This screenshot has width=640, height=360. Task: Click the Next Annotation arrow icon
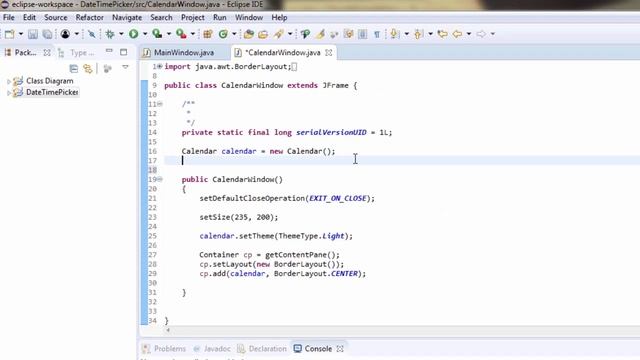(394, 34)
